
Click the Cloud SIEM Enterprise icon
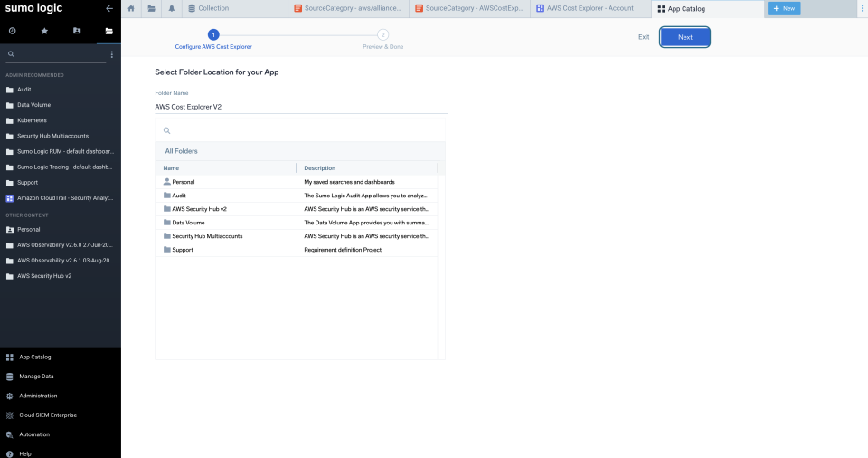pyautogui.click(x=9, y=415)
